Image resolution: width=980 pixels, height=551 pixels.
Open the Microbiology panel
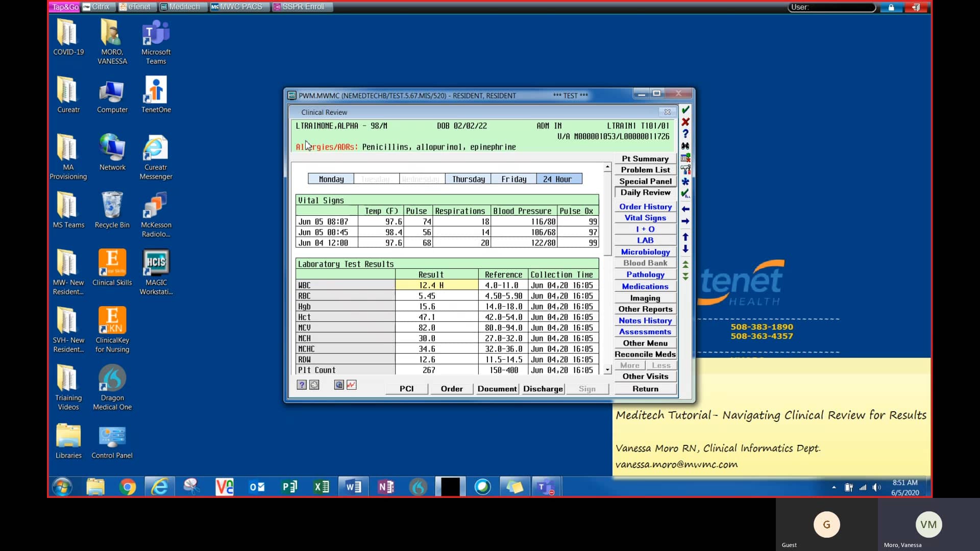click(x=645, y=252)
